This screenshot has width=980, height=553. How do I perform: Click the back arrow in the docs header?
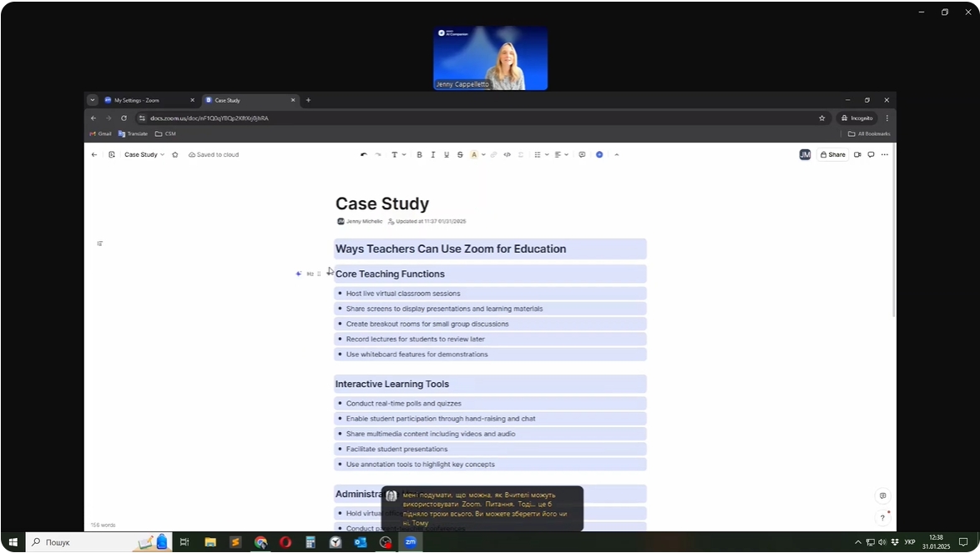94,155
